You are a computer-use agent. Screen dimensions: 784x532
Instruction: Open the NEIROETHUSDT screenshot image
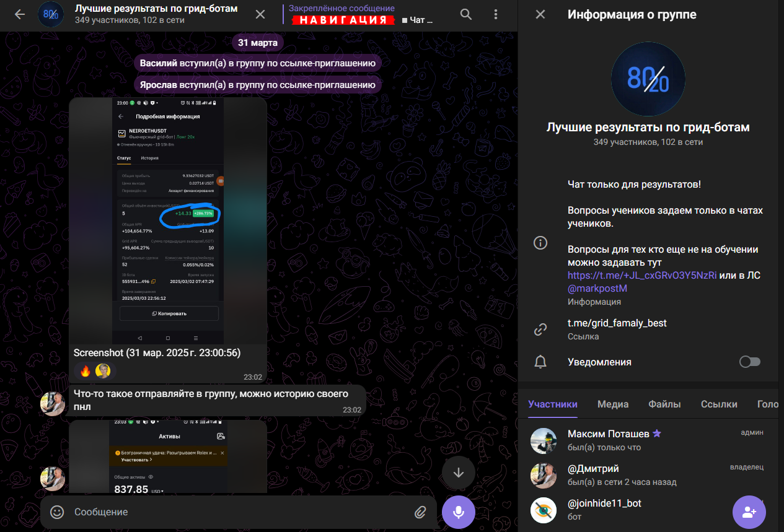[x=167, y=220]
